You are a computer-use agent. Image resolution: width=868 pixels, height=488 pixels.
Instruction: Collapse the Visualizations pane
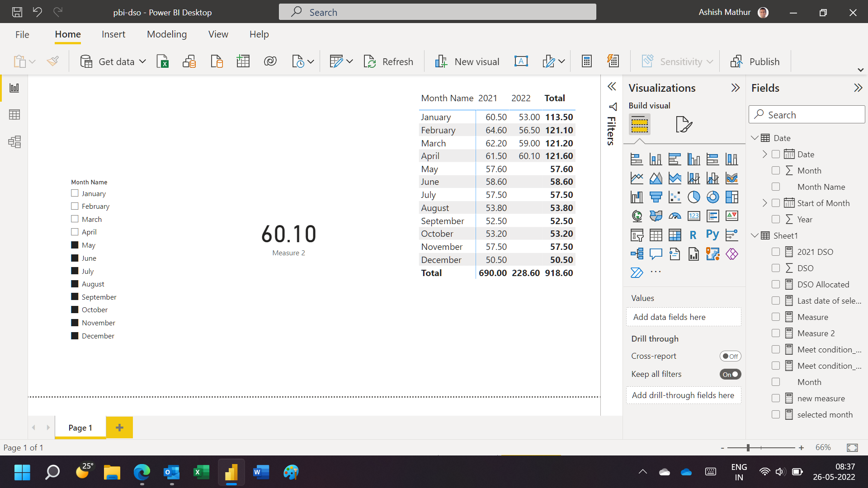(736, 88)
